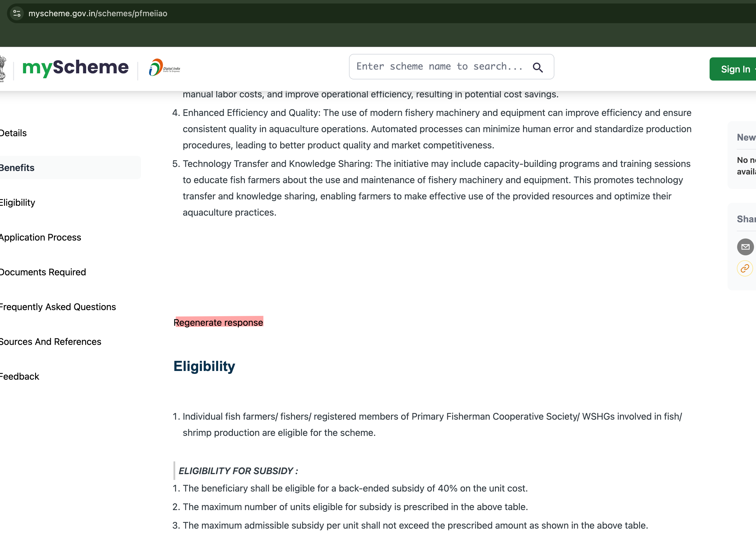
Task: Click the copy link share icon
Action: 744,268
